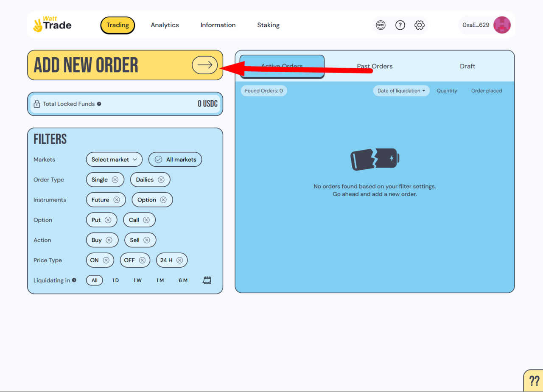Screen dimensions: 543x392
Task: Click clock icon beside Liquidating in
Action: 74,280
